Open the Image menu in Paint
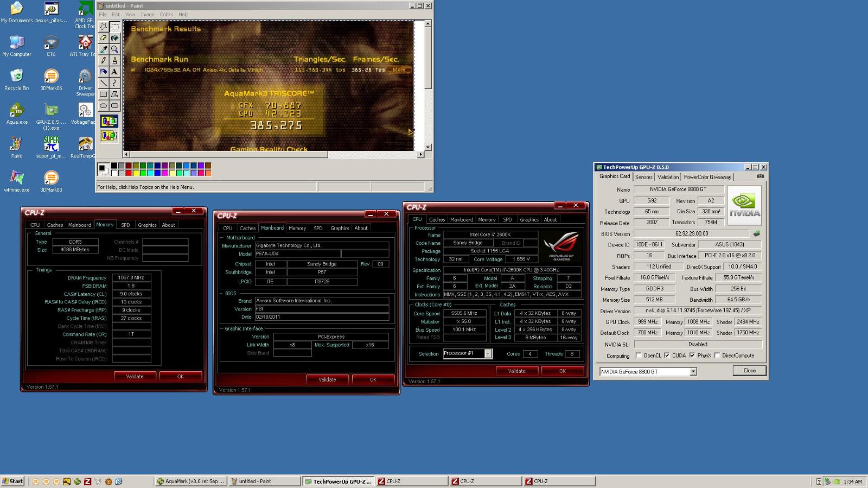868x488 pixels. coord(148,15)
